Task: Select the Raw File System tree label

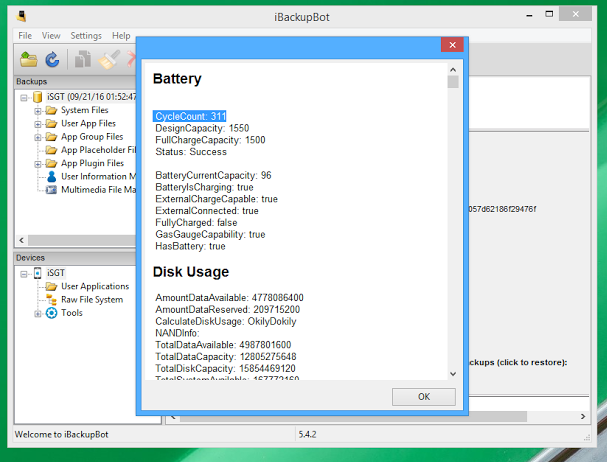Action: (92, 300)
